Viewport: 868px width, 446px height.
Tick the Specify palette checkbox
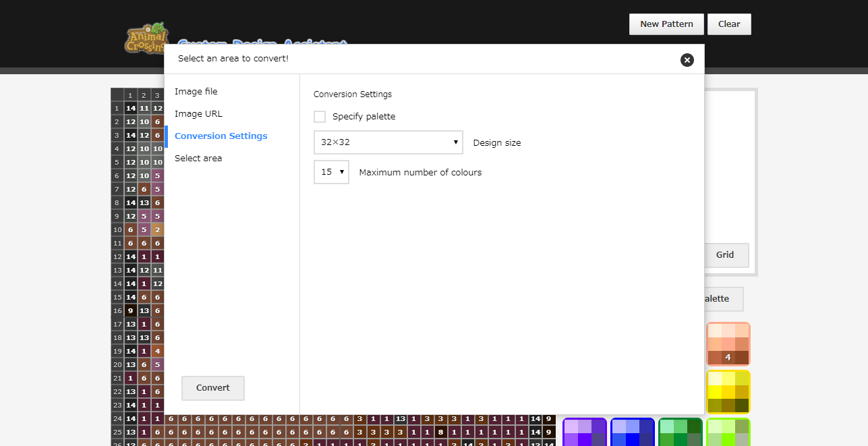[320, 117]
